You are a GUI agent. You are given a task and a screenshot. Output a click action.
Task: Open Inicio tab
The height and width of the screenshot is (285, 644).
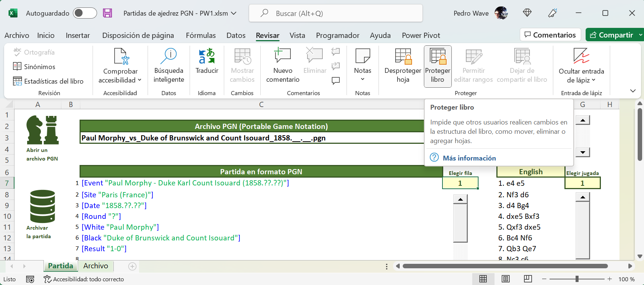coord(46,35)
